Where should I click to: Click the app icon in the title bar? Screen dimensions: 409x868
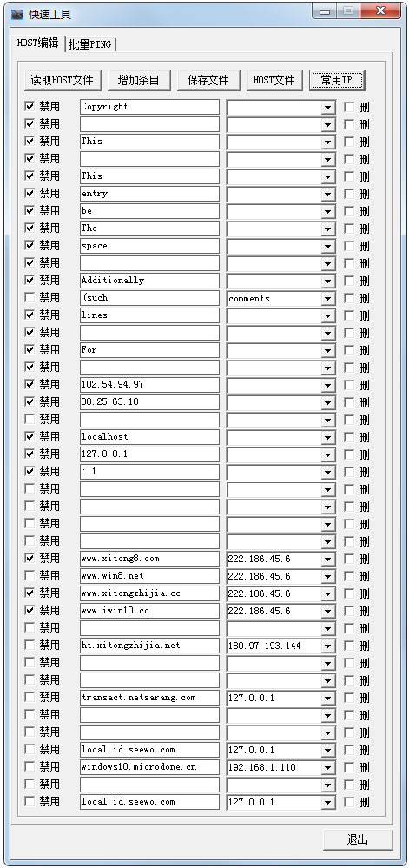click(x=17, y=14)
